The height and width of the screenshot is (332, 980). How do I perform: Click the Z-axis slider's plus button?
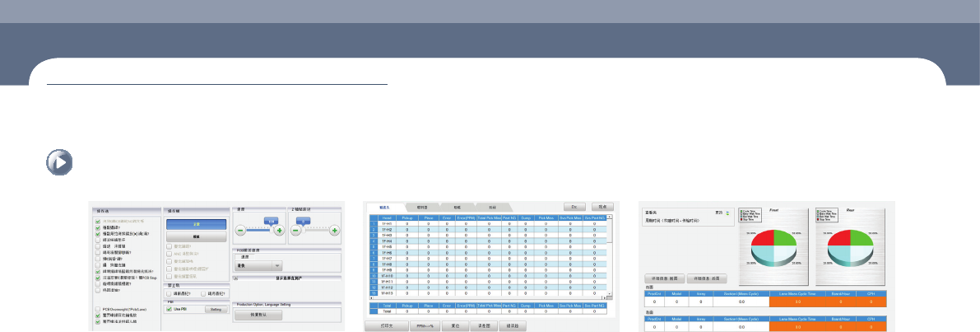click(x=334, y=230)
